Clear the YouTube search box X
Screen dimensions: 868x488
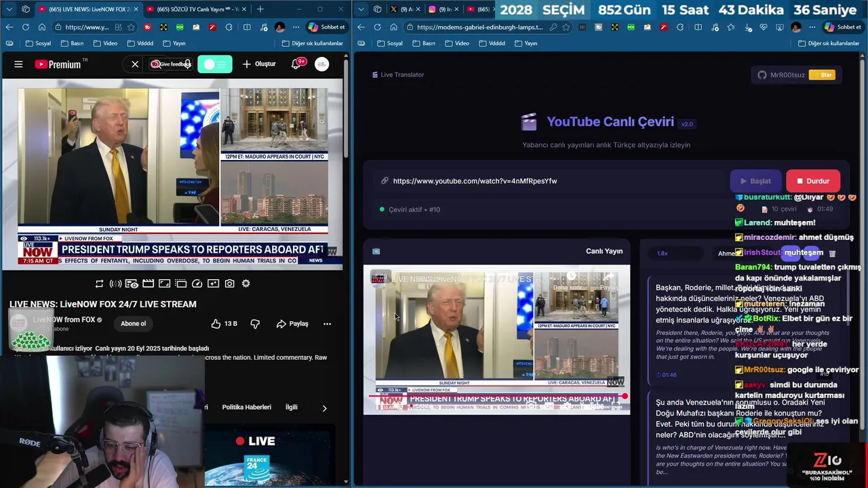pos(135,64)
